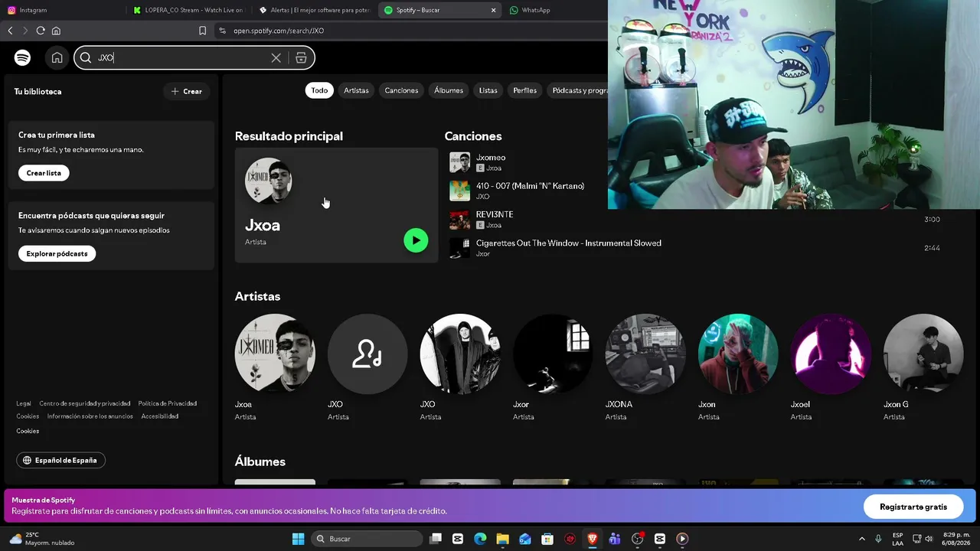Open the taskbar clock showing 8:29 p. m.

pos(957,539)
